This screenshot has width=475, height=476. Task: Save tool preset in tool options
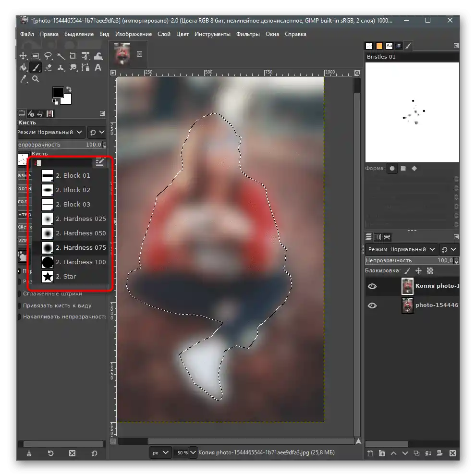29,453
